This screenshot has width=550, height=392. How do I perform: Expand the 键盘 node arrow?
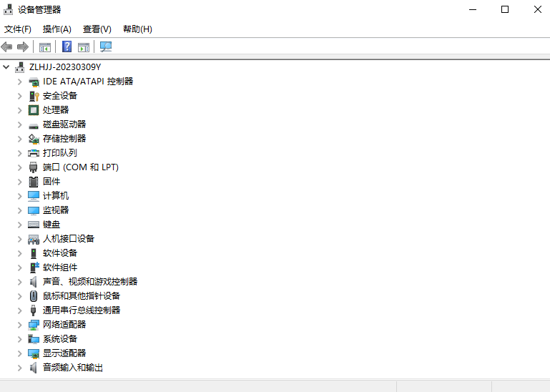pos(20,225)
